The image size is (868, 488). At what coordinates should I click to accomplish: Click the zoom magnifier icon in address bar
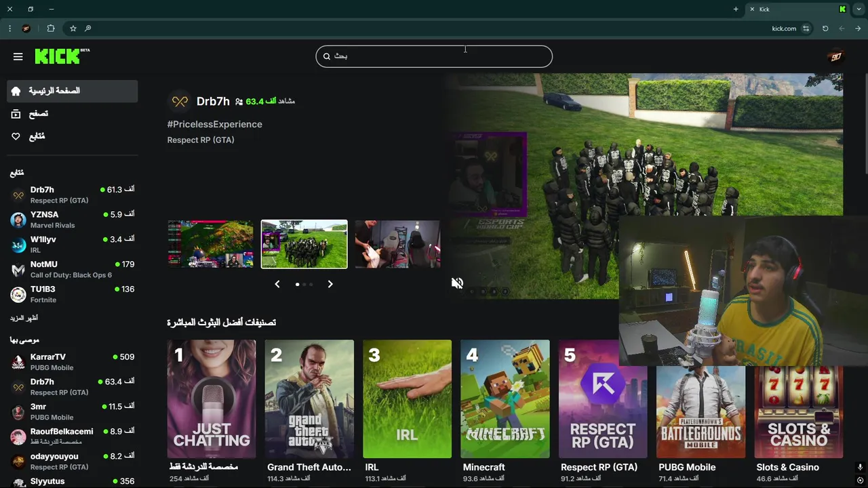(x=87, y=28)
